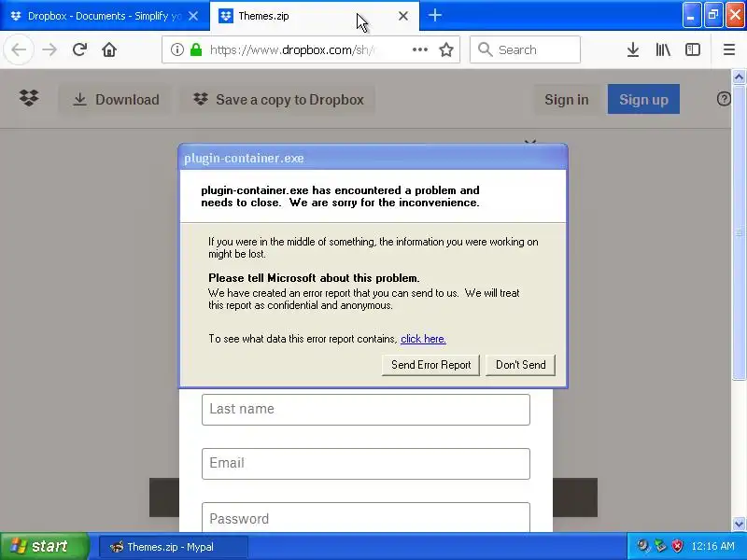This screenshot has width=747, height=560.
Task: Click Send Error Report button
Action: pyautogui.click(x=430, y=365)
